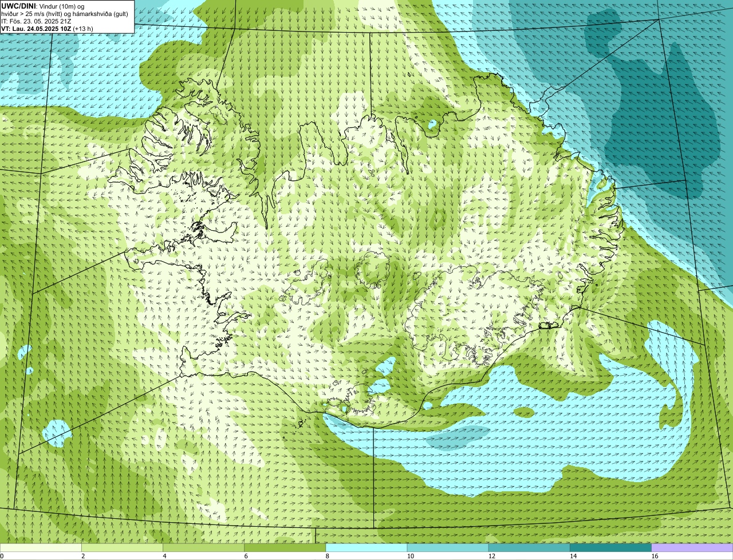Click the legend tick label '0'
The height and width of the screenshot is (560, 733).
point(2,556)
